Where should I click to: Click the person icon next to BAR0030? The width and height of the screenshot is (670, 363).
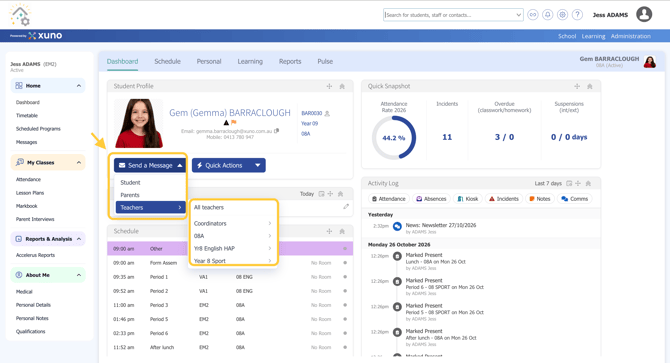[327, 114]
